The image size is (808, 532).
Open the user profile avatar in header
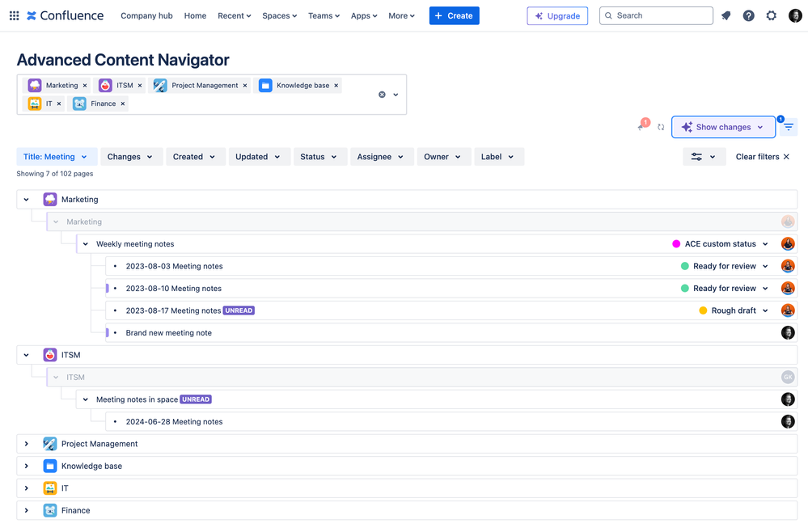[x=795, y=15]
